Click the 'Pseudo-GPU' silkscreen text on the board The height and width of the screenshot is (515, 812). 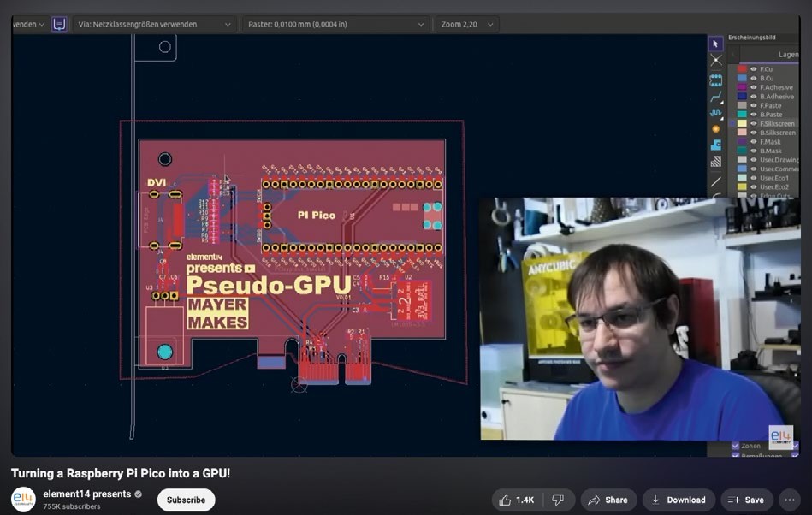click(269, 285)
